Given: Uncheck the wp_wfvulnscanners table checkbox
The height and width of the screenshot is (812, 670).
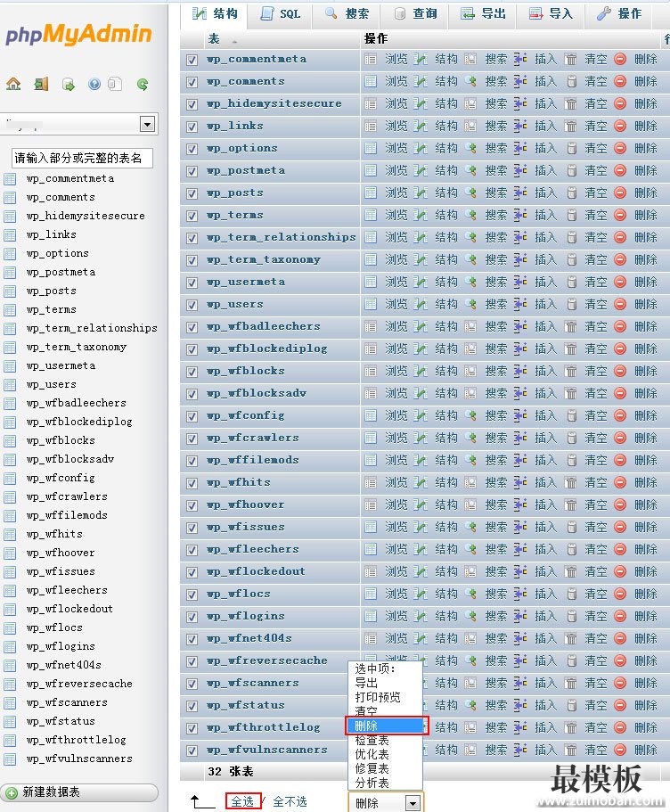Looking at the screenshot, I should [192, 750].
